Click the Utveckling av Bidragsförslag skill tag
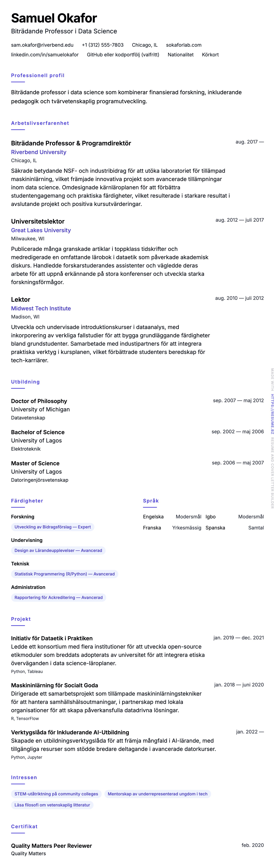Viewport: 275px width, 868px height. 53,527
